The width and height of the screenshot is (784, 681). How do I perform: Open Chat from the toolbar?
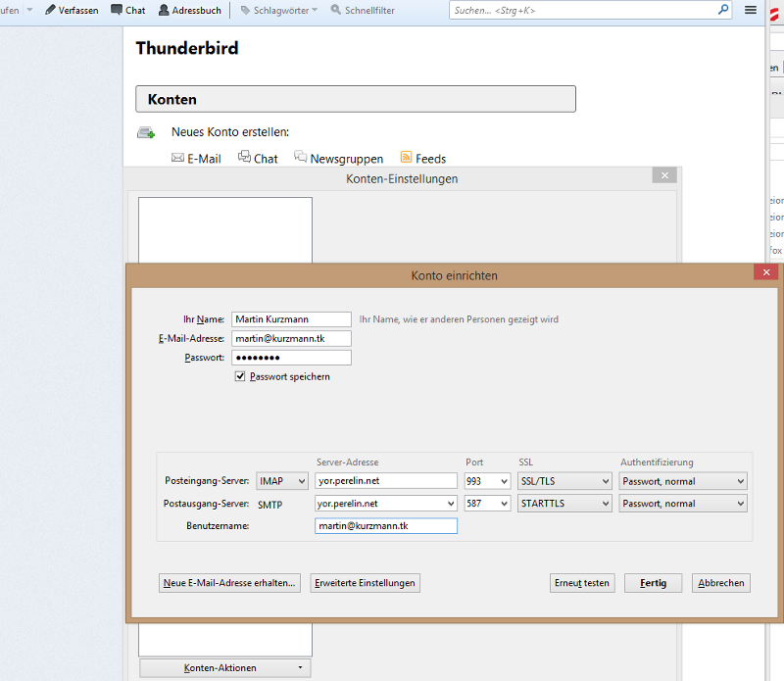tap(128, 10)
